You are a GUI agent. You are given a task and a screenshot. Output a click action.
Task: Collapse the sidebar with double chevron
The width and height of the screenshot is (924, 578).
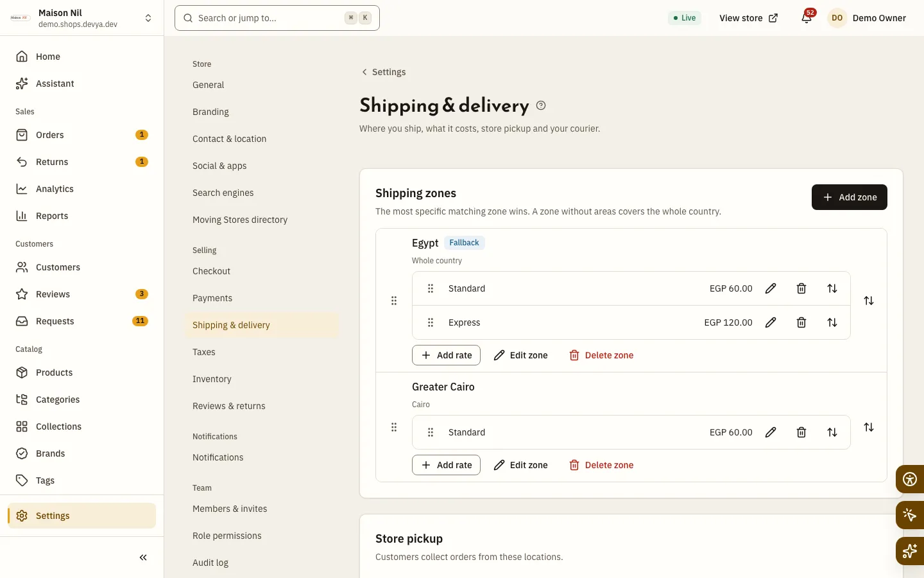click(x=143, y=557)
